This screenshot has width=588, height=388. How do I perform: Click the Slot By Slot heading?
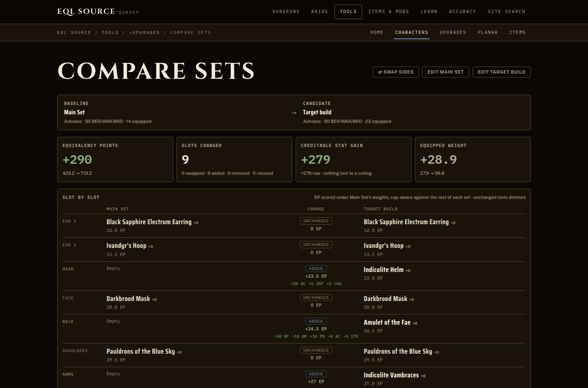point(81,197)
